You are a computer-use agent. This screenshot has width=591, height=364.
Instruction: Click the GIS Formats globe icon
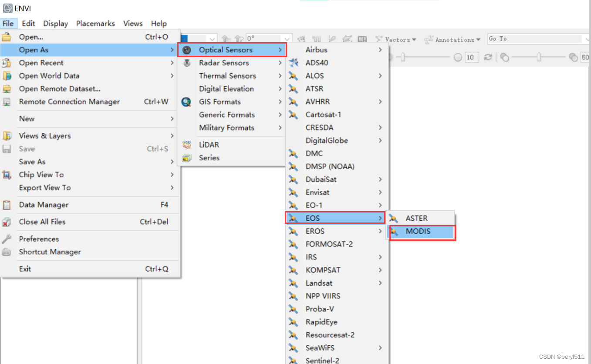pos(187,102)
